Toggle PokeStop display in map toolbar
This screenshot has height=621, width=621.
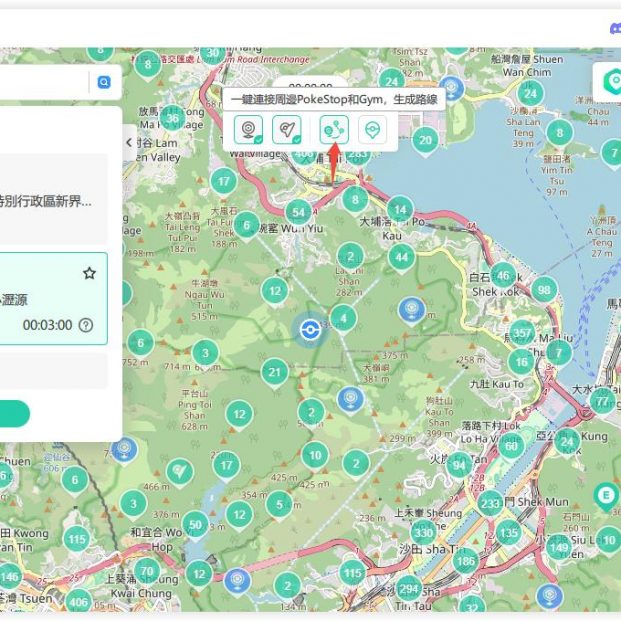click(248, 129)
